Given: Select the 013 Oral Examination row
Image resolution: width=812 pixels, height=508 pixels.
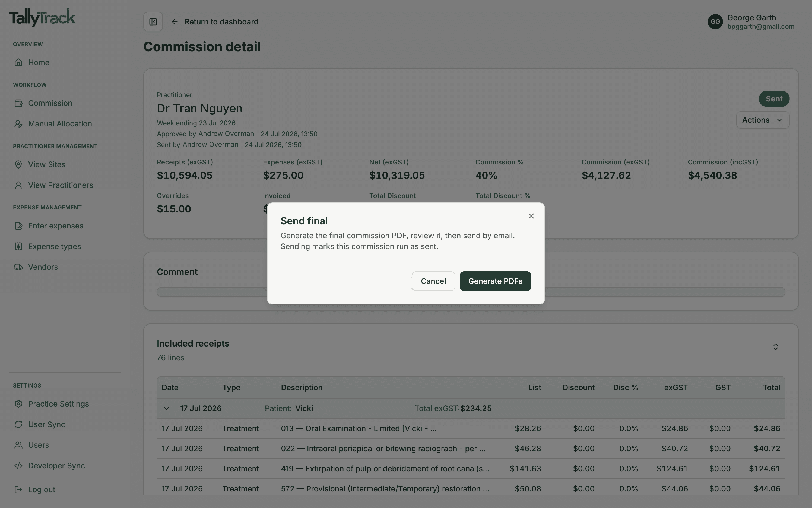Looking at the screenshot, I should point(471,429).
